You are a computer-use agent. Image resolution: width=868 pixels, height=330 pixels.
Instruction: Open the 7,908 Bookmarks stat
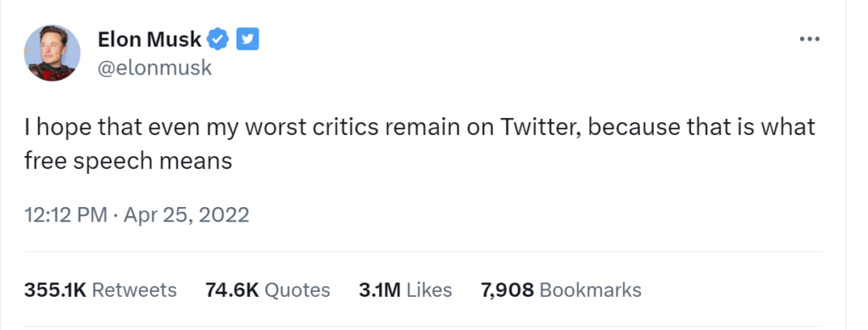561,290
